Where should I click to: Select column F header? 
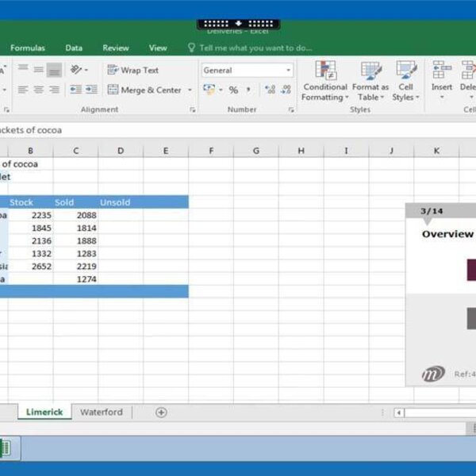[211, 151]
